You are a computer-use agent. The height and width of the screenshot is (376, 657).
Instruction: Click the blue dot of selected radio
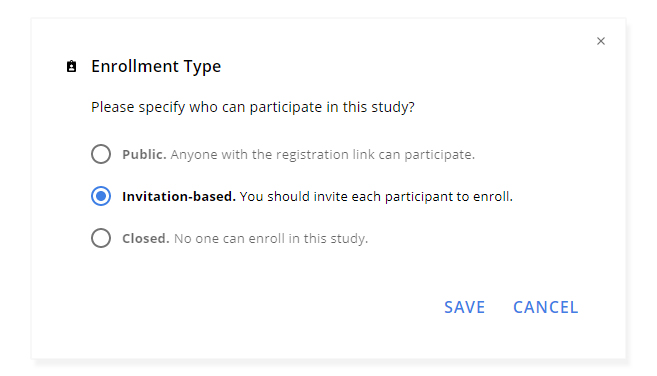click(x=101, y=196)
